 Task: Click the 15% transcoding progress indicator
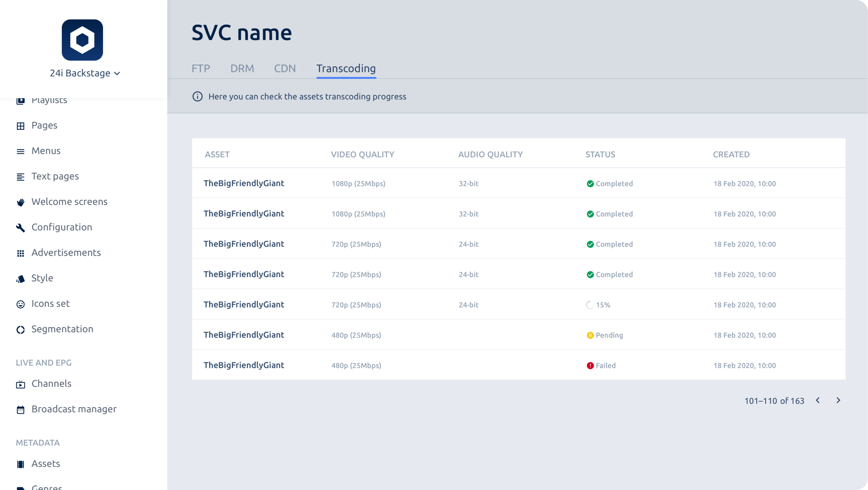tap(598, 305)
